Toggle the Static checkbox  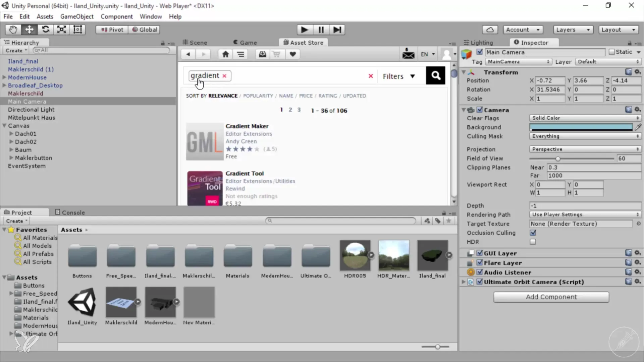pyautogui.click(x=612, y=52)
